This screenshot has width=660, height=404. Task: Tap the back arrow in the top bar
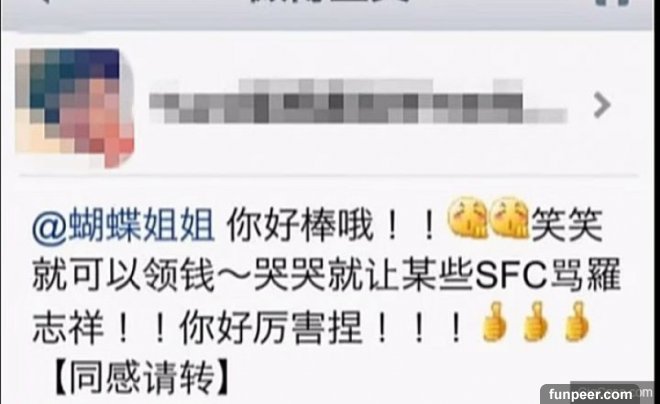tap(47, 2)
